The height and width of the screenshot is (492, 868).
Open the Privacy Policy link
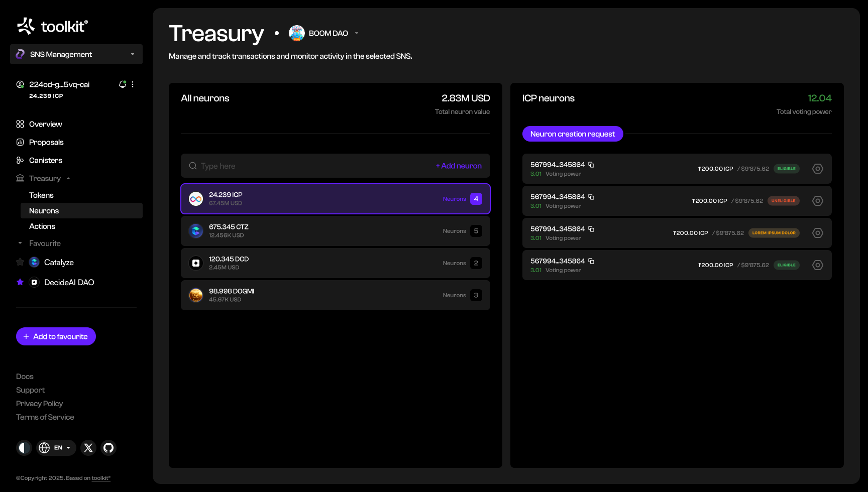40,404
